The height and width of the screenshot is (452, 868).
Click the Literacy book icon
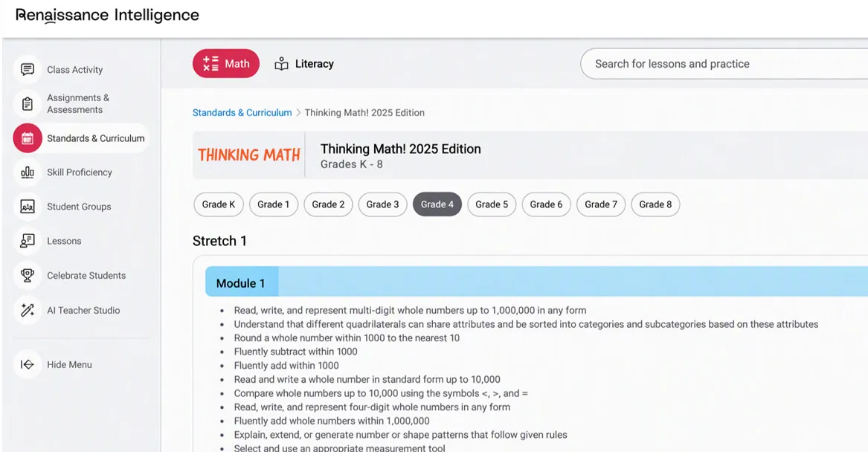tap(281, 64)
